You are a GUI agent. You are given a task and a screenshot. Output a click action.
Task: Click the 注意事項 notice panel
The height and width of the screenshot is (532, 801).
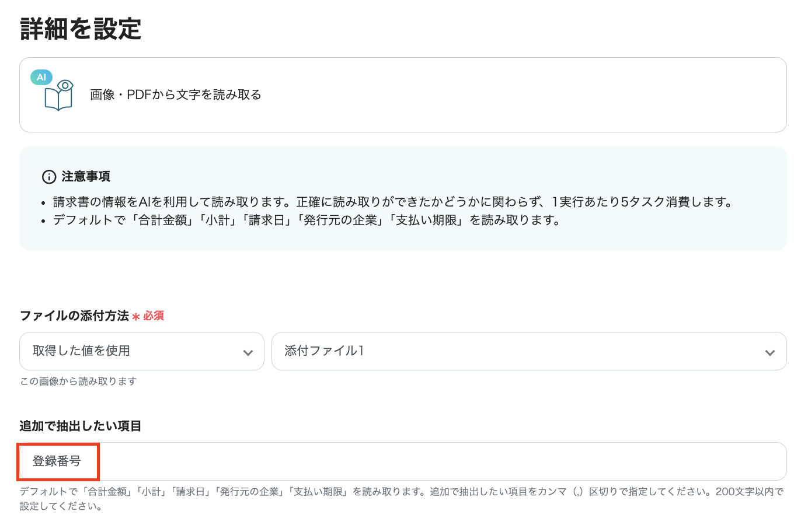click(x=403, y=198)
